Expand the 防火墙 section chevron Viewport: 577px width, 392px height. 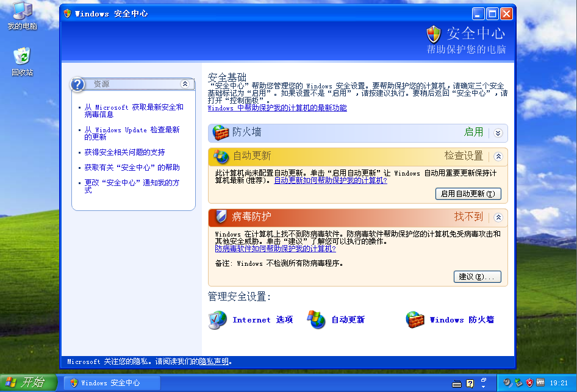click(498, 133)
